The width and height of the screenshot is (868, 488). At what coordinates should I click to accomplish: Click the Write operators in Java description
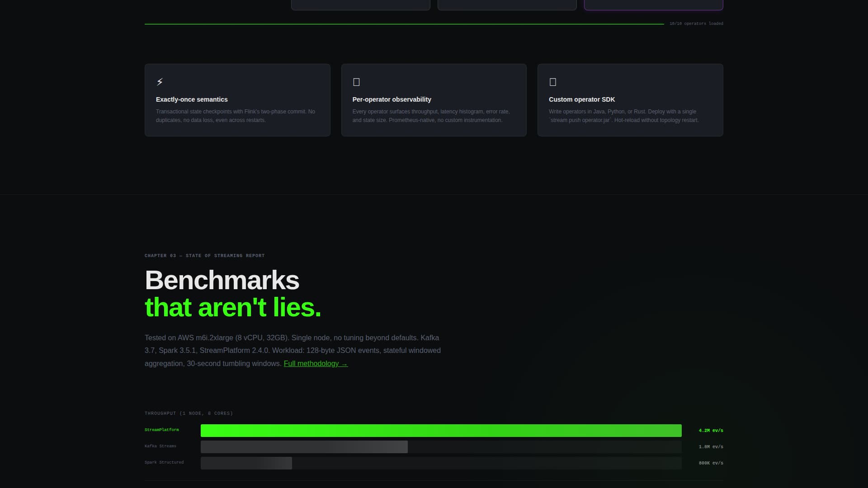(624, 116)
